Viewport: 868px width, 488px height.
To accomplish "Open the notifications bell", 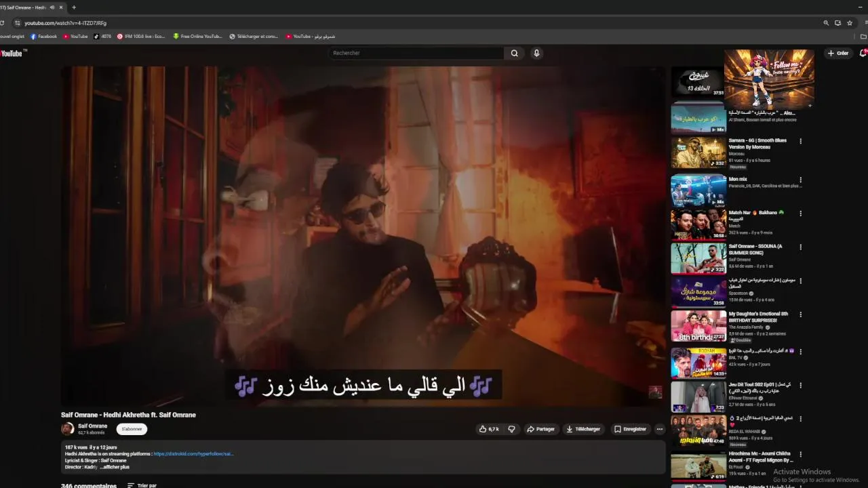I will [x=863, y=53].
